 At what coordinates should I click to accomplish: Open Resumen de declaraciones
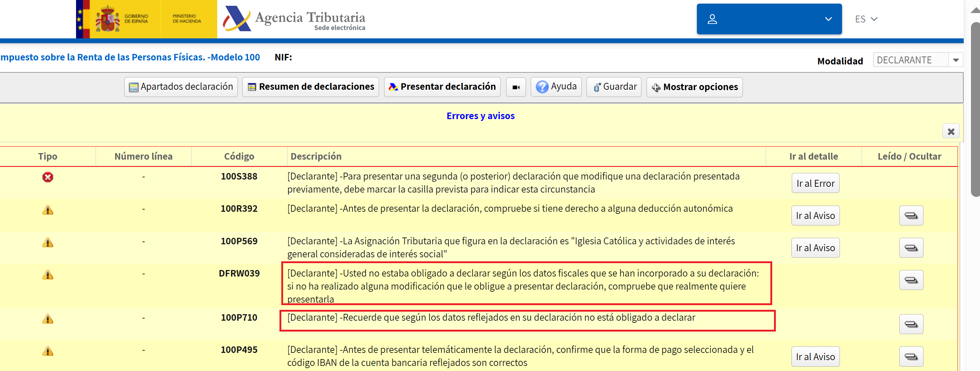click(x=310, y=87)
